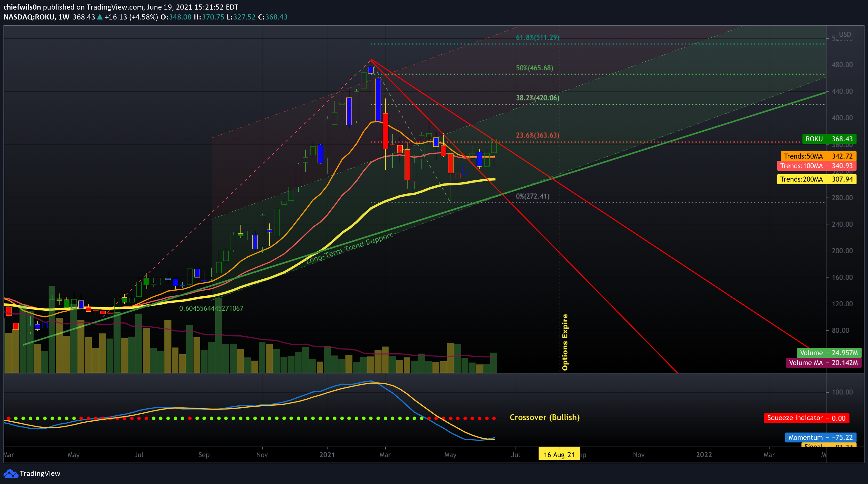
Task: Click the Crossover (Bullish) annotation
Action: coord(545,417)
